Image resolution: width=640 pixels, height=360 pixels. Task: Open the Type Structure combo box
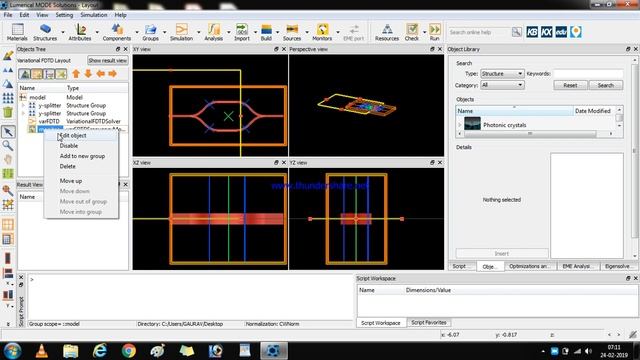click(x=502, y=73)
